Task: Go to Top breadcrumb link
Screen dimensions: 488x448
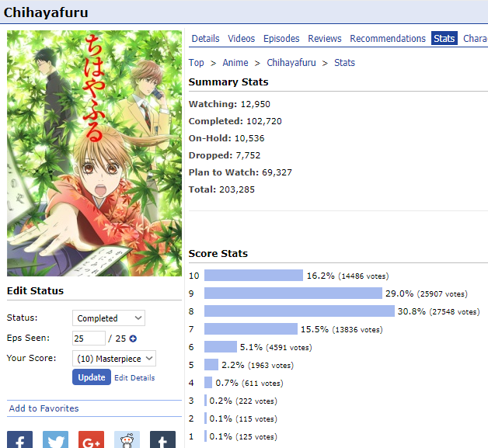Action: coord(196,63)
